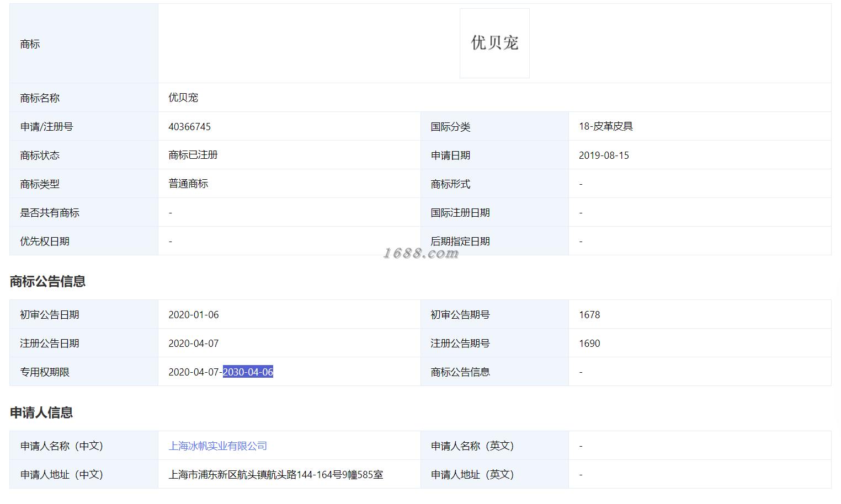Click the 申请人名称（英文） label cell
The image size is (841, 504).
494,446
